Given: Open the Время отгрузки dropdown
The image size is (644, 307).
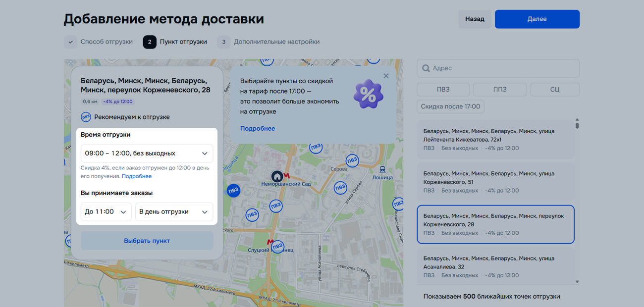Looking at the screenshot, I should point(147,153).
